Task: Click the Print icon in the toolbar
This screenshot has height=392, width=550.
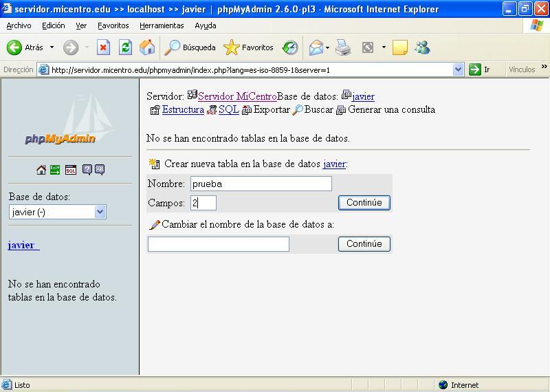Action: click(343, 47)
